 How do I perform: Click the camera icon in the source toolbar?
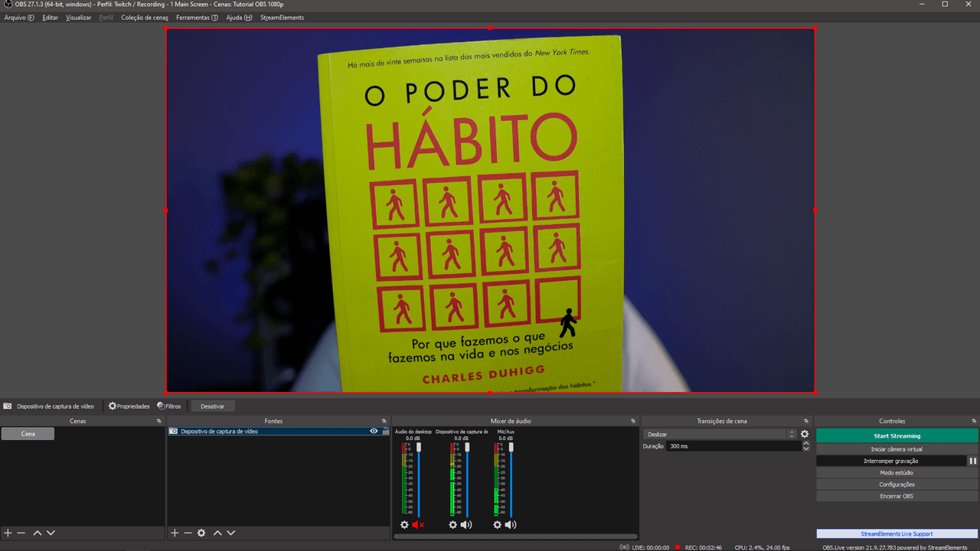click(x=8, y=406)
